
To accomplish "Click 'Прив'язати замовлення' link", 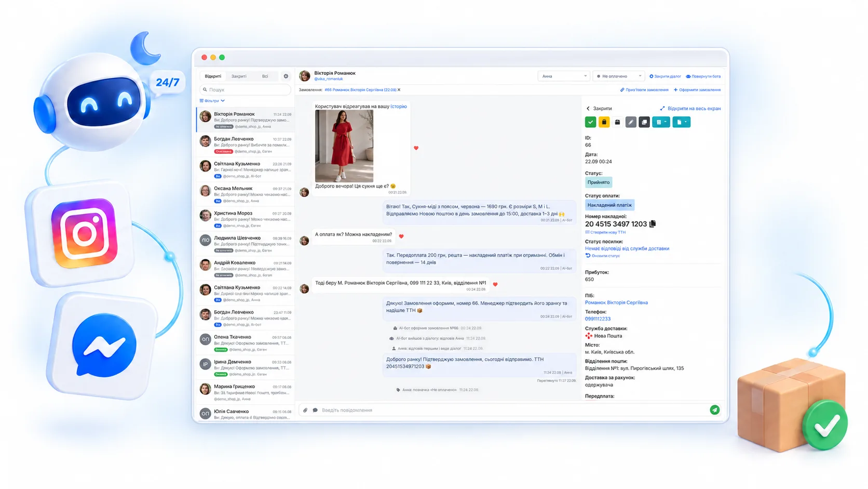I will [644, 90].
